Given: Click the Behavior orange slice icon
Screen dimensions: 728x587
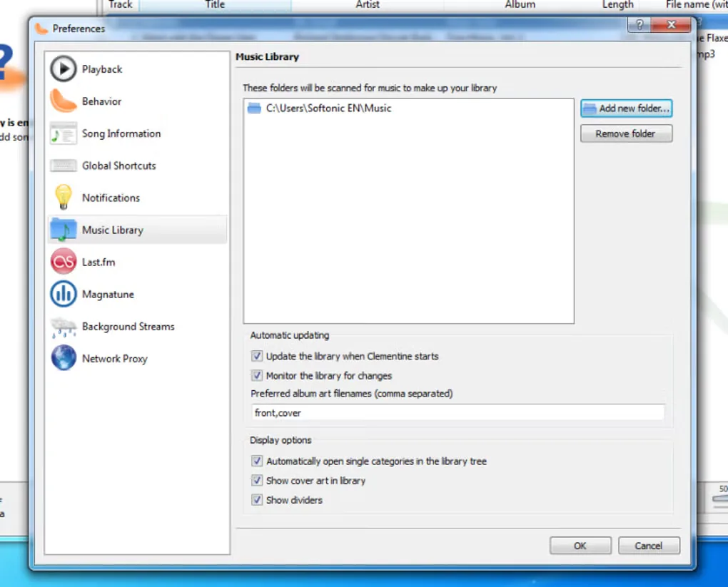Looking at the screenshot, I should (x=63, y=101).
